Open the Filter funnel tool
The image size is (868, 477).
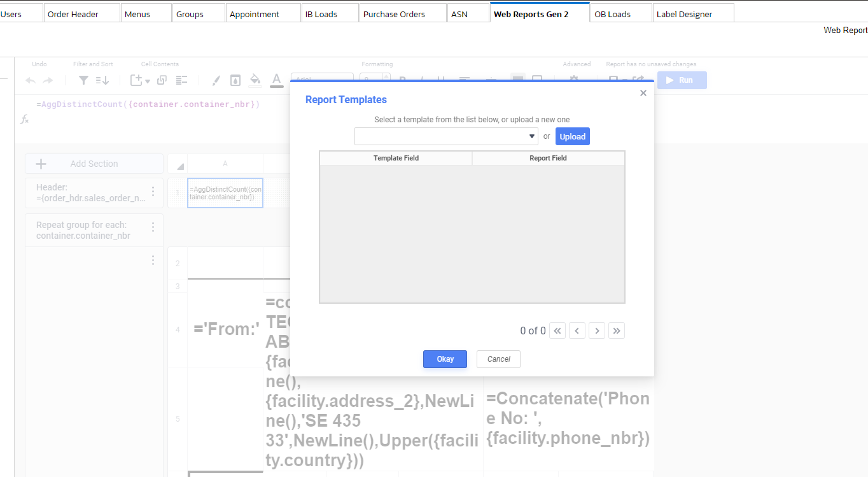[x=83, y=80]
